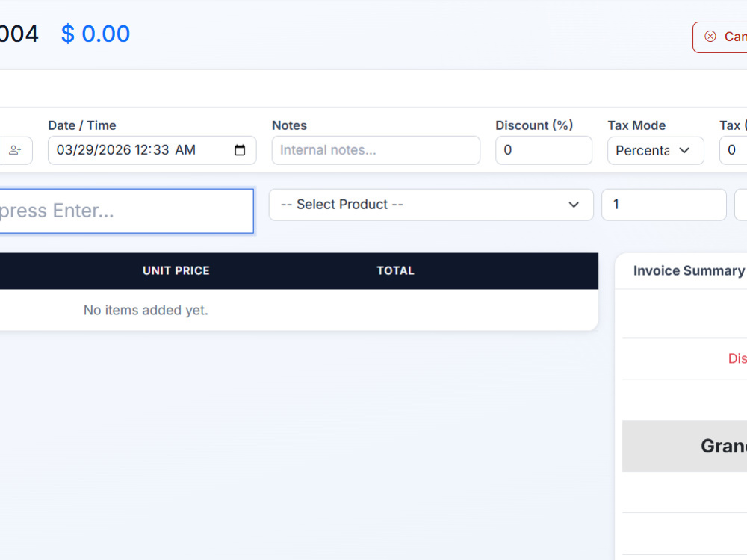Image resolution: width=747 pixels, height=560 pixels.
Task: Click the 'No items added yet.' message
Action: 146,310
